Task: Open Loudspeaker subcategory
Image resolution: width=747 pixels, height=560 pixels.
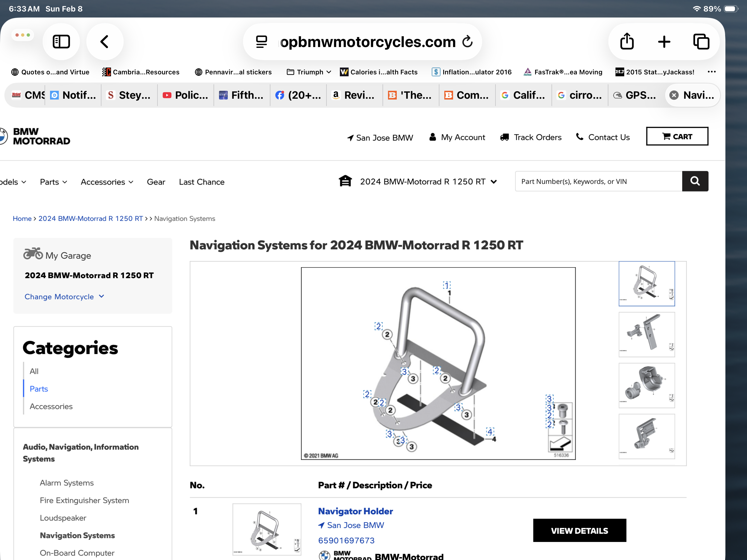Action: 63,518
